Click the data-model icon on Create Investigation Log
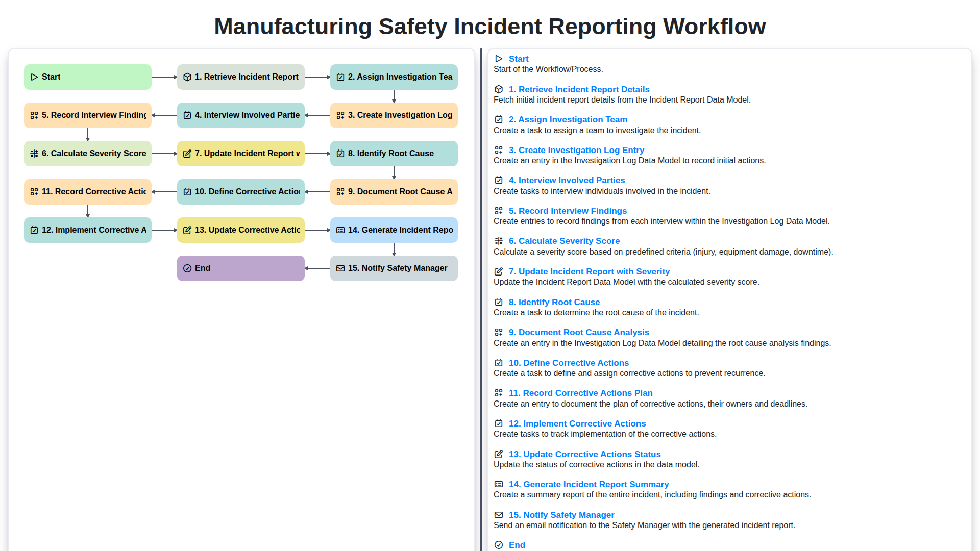The height and width of the screenshot is (551, 980). [340, 115]
